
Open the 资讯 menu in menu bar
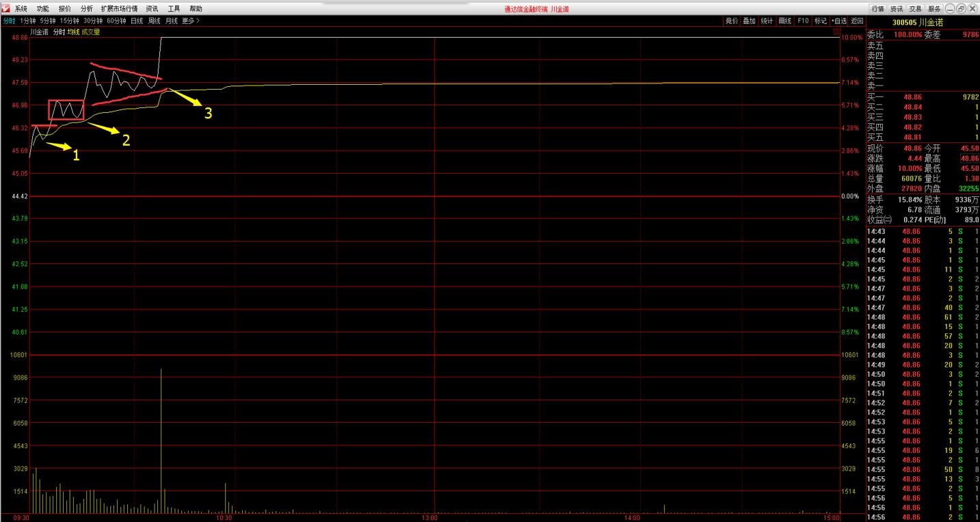point(152,9)
